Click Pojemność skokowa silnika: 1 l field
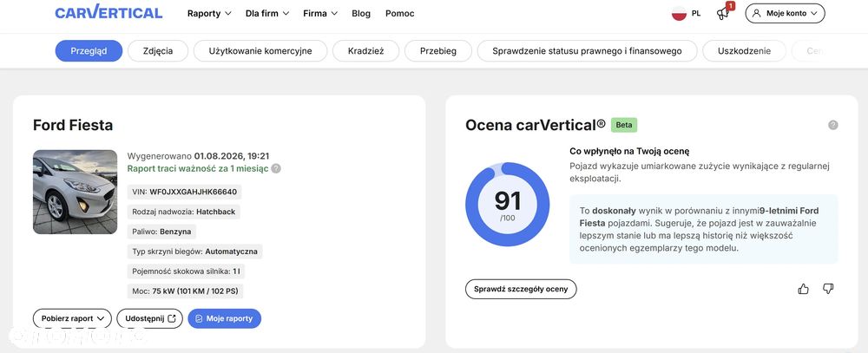Screen dimensions: 868x353 186,271
